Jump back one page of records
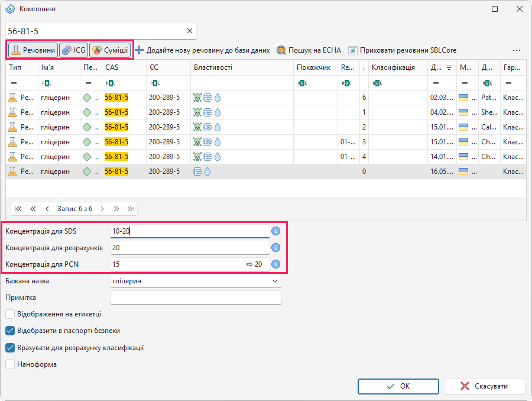Image resolution: width=532 pixels, height=401 pixels. pyautogui.click(x=33, y=209)
